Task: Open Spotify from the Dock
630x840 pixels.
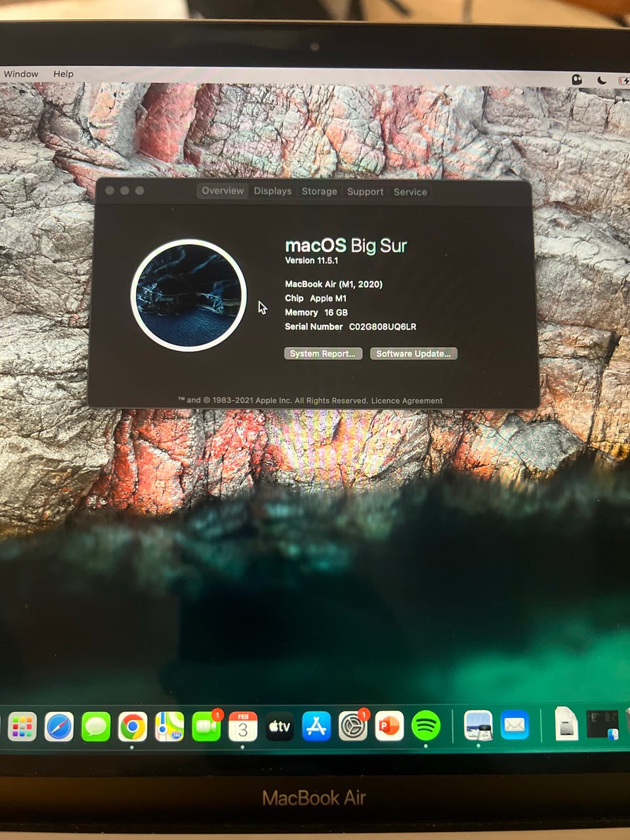Action: [426, 726]
